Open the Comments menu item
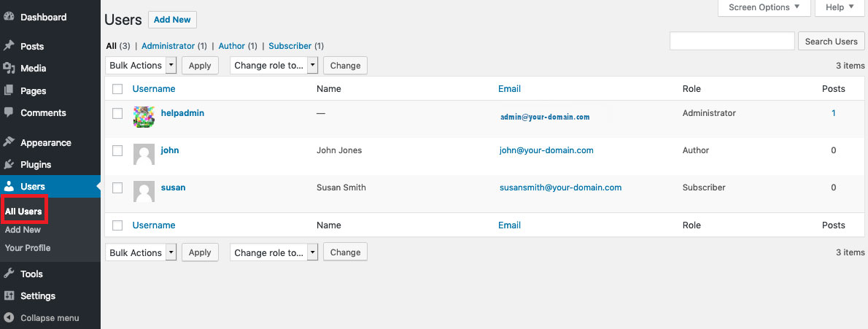Screen dimensions: 868x329 [x=43, y=113]
